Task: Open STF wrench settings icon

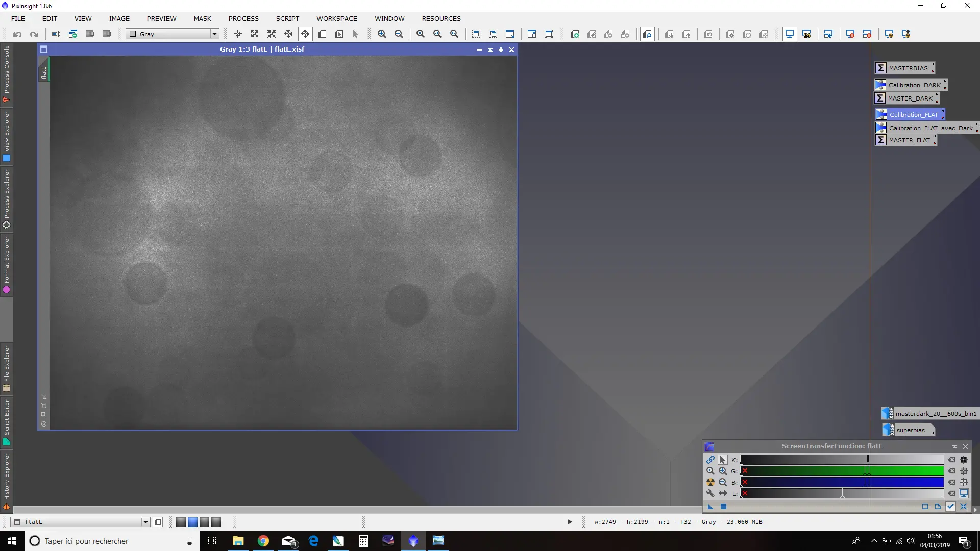Action: [710, 493]
